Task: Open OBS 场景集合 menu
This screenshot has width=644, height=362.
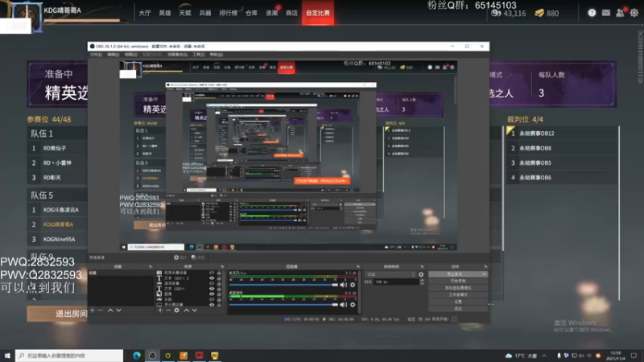Action: [177, 55]
